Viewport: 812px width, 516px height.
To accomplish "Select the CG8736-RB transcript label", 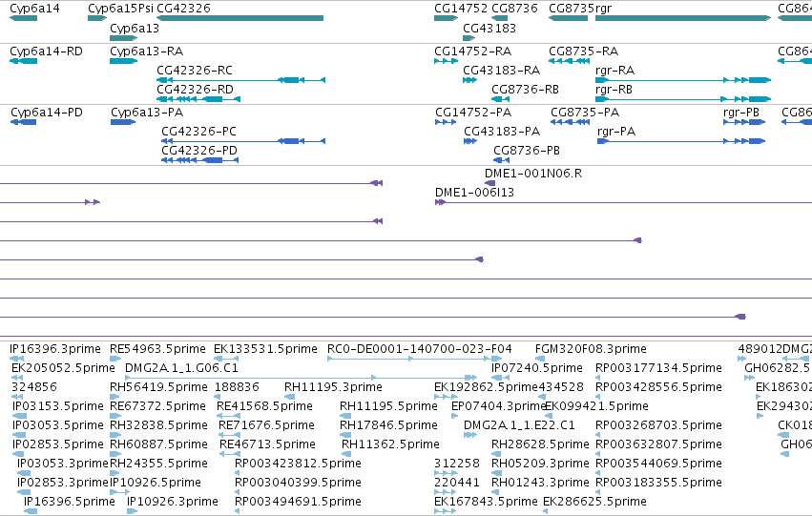I will coord(525,90).
